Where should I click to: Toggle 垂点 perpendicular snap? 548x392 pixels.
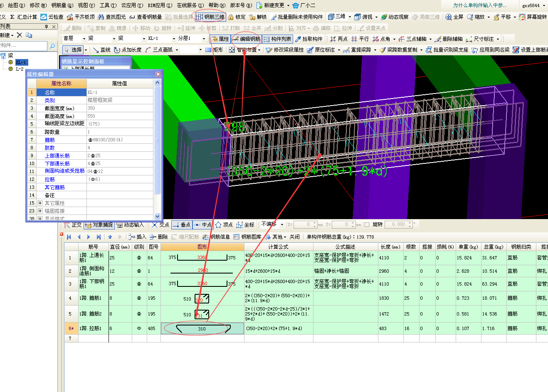pyautogui.click(x=182, y=225)
